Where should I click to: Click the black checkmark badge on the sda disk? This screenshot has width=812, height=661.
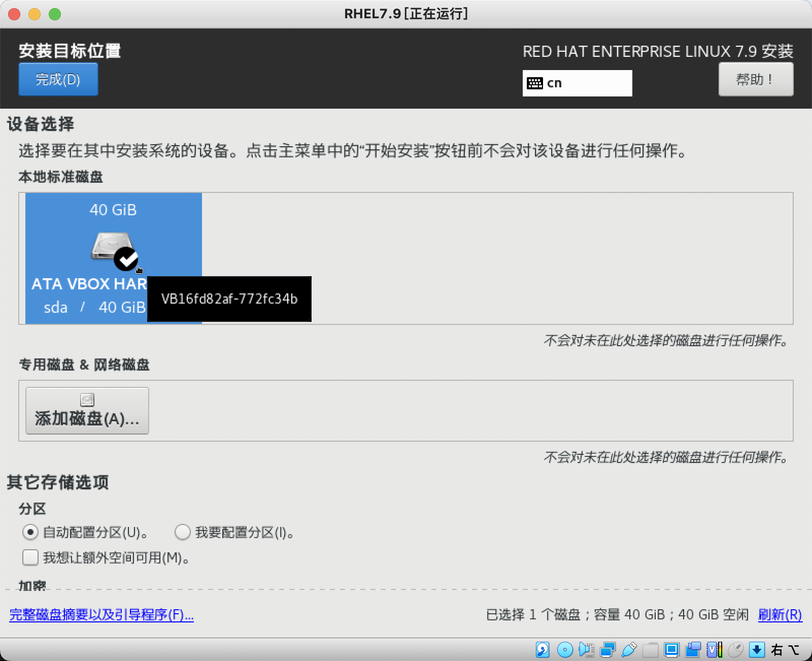click(126, 259)
